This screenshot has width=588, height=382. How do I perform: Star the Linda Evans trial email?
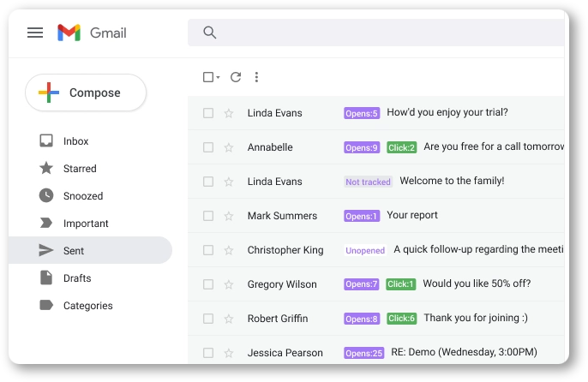[x=228, y=113]
